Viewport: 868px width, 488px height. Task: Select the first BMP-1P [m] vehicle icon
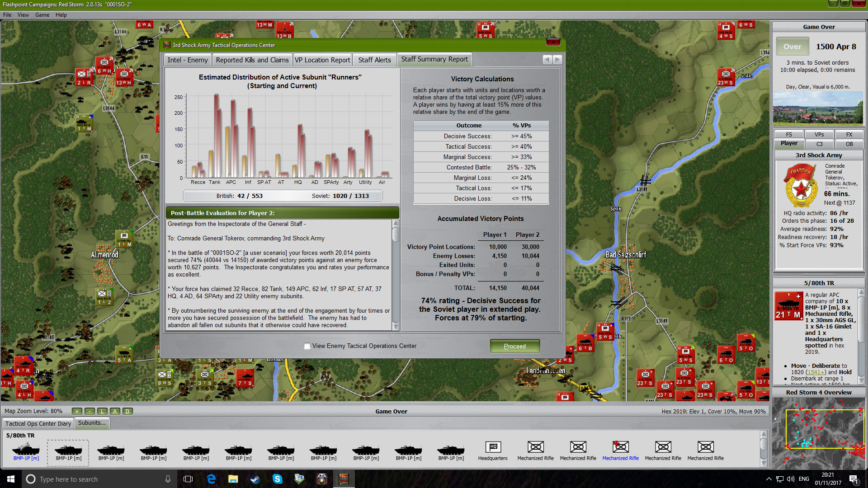pyautogui.click(x=26, y=450)
